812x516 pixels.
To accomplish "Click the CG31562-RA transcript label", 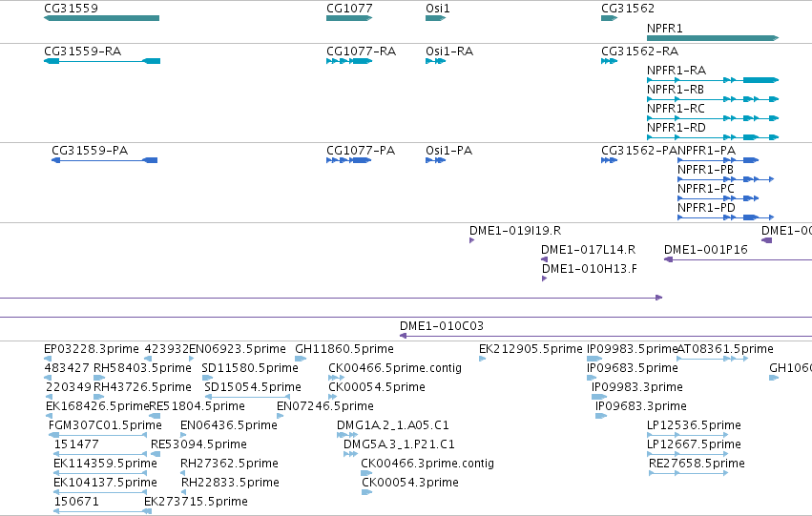I will point(639,52).
